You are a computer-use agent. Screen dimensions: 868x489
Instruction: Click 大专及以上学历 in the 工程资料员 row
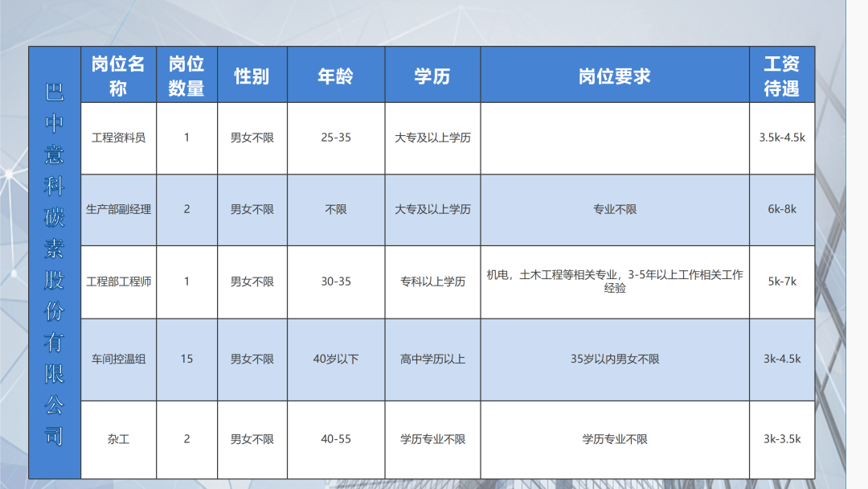tap(432, 138)
